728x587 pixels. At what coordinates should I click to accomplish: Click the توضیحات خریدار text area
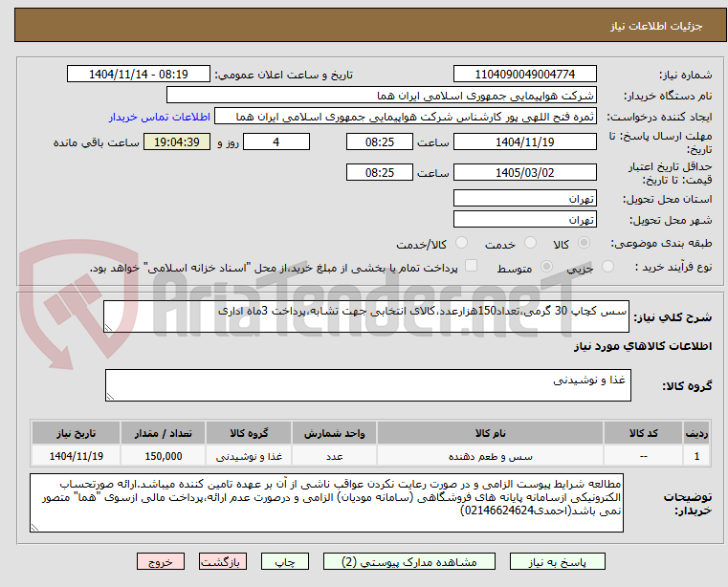326,503
